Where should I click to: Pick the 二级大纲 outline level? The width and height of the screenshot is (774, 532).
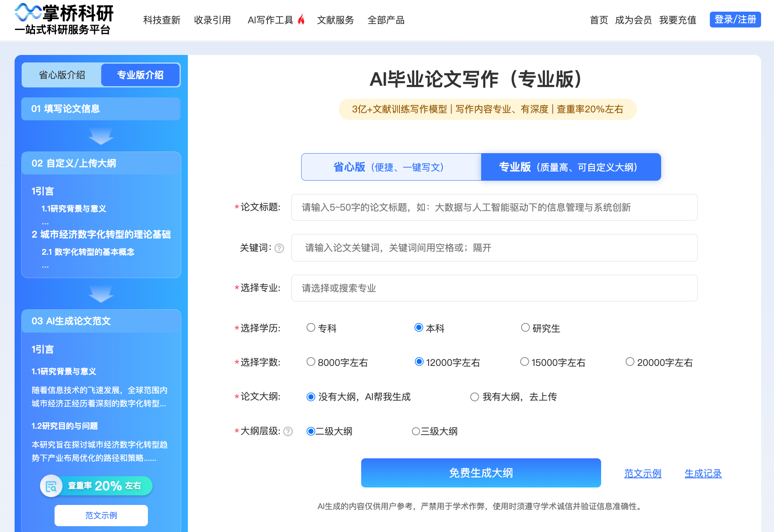click(310, 431)
